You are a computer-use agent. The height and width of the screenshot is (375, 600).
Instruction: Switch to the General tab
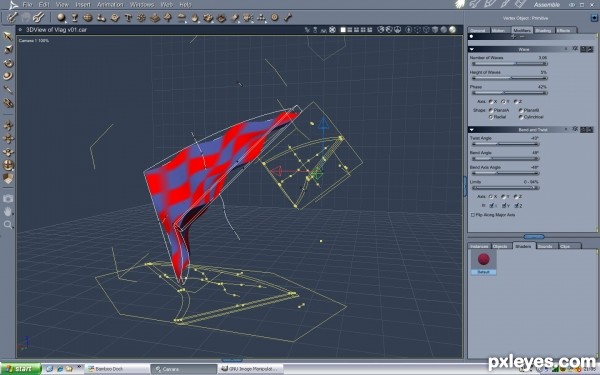click(478, 30)
